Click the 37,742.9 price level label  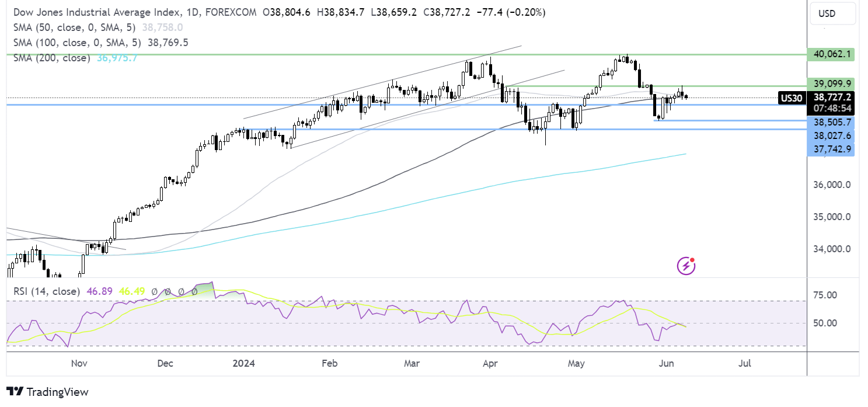coord(831,149)
